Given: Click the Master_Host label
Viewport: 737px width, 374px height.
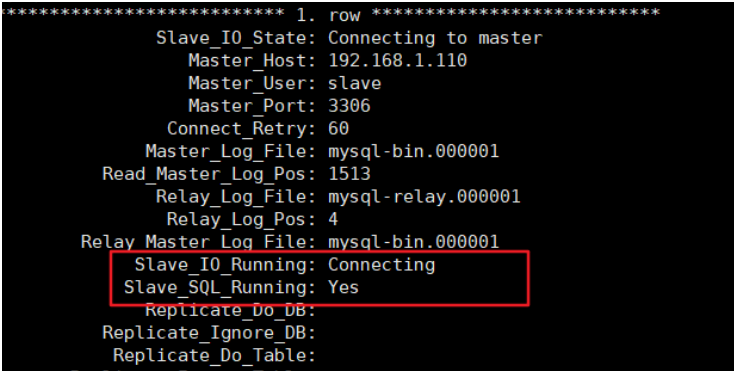Looking at the screenshot, I should [x=252, y=61].
